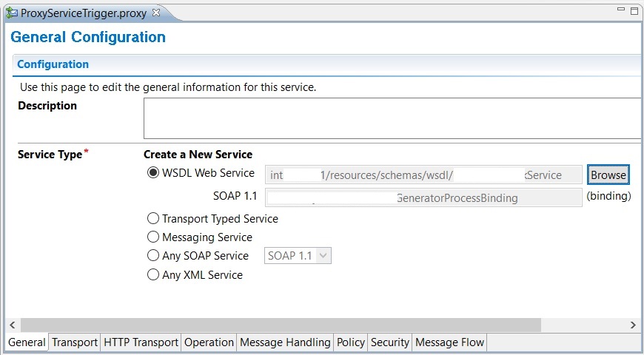Click the Browse button for WSDL

coord(608,175)
